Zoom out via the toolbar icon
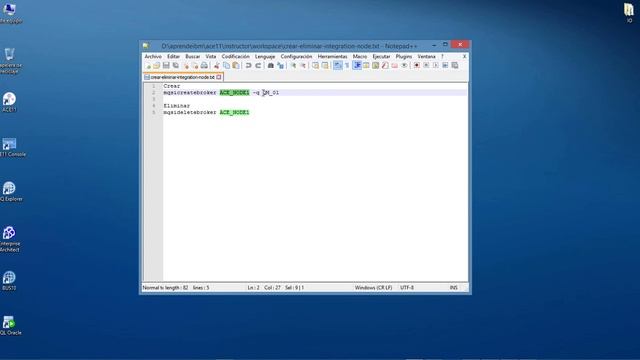 pos(302,66)
